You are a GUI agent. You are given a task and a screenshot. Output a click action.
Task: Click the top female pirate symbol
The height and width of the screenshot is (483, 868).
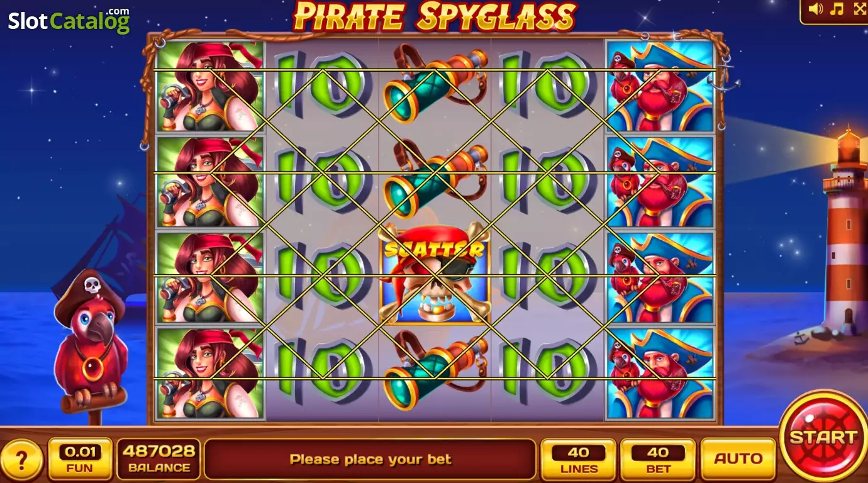[x=210, y=86]
